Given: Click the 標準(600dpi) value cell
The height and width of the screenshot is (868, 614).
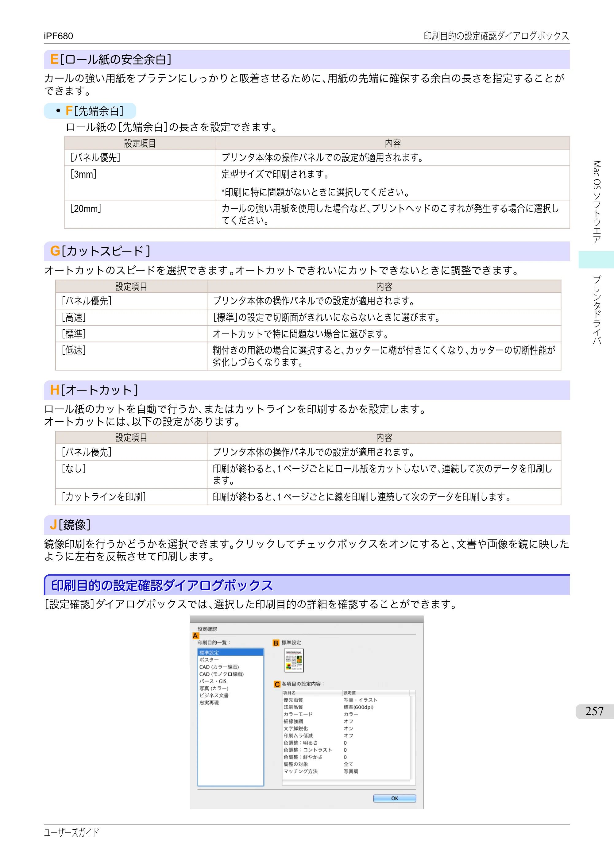Looking at the screenshot, I should point(358,707).
